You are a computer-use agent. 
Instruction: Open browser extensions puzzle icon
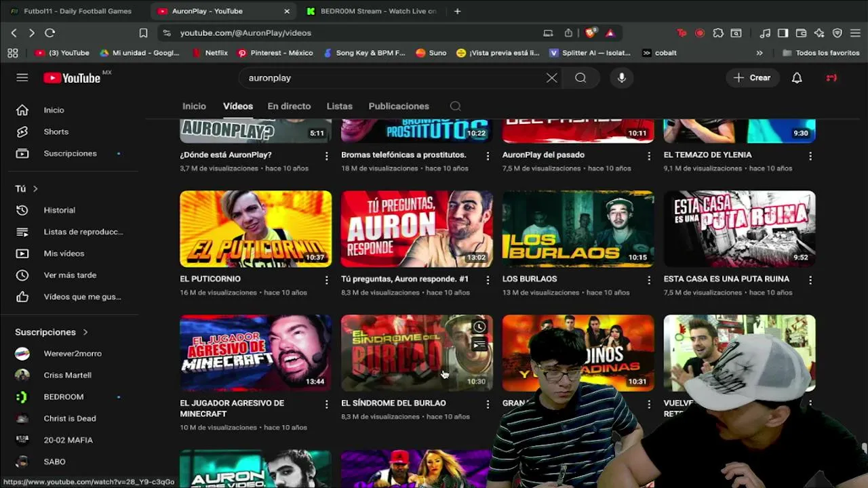coord(718,33)
